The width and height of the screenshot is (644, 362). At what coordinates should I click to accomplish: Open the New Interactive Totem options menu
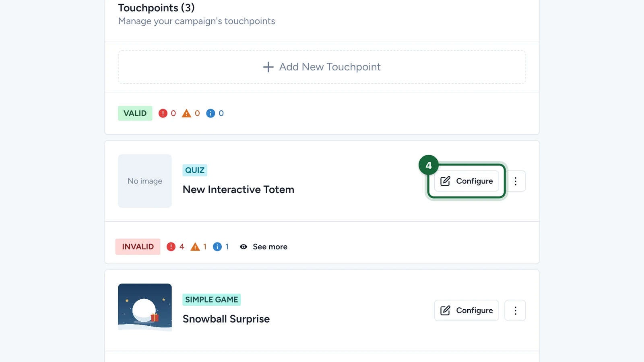point(515,181)
